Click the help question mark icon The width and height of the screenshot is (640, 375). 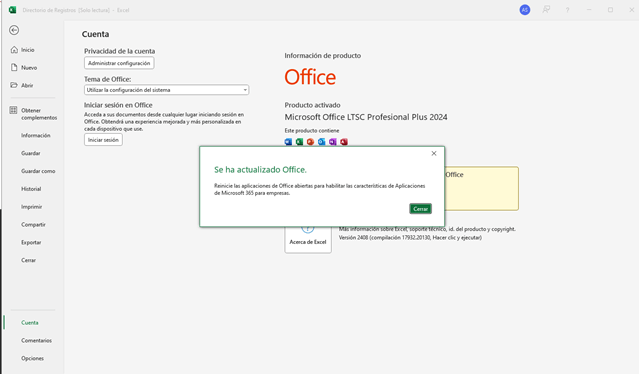[567, 10]
